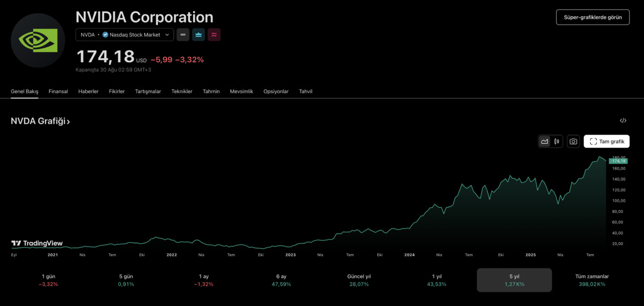Screen dimensions: 644x306
Task: Select the Tüm zamanlar time range
Action: [x=592, y=280]
